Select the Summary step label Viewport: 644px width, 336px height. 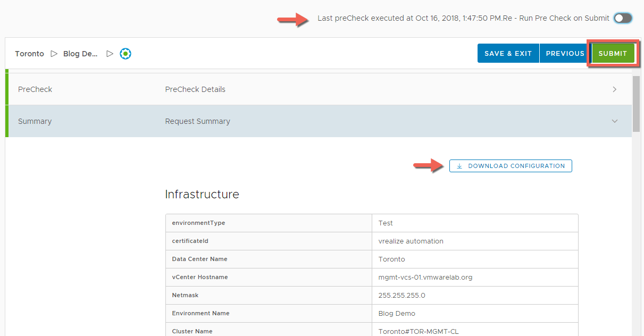[35, 121]
